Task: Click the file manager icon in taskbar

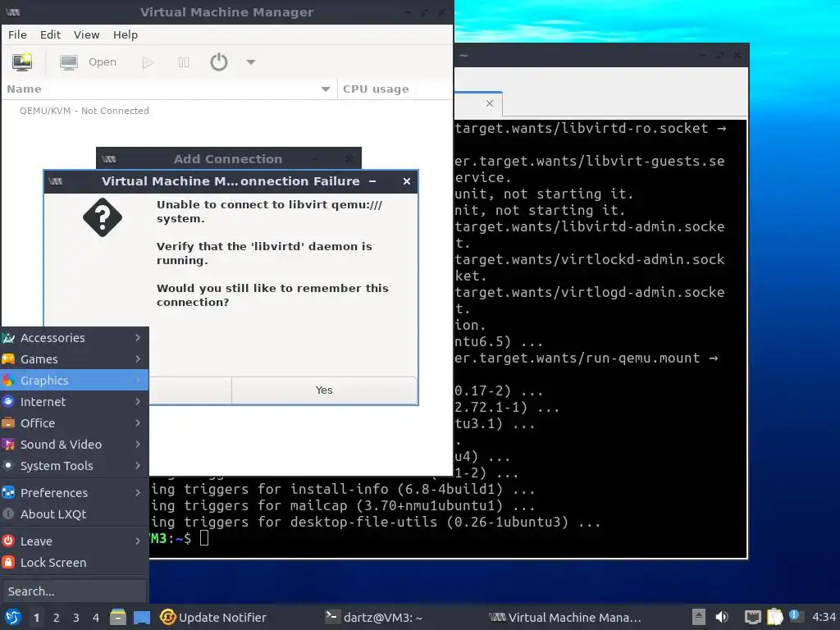Action: [118, 617]
